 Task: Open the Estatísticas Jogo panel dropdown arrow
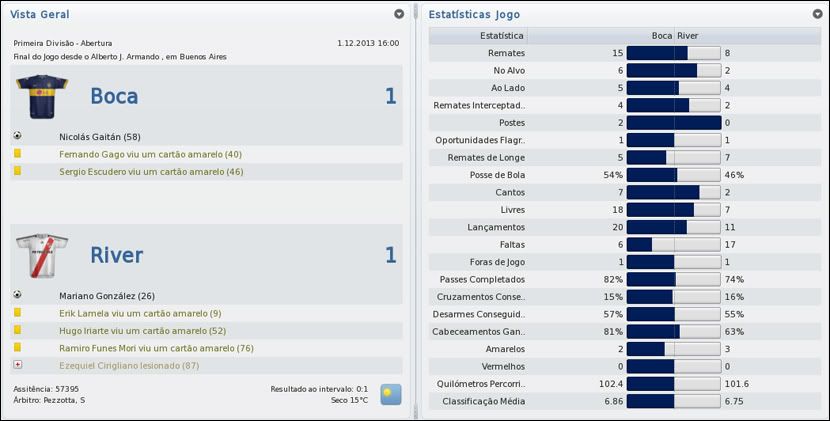pyautogui.click(x=818, y=14)
